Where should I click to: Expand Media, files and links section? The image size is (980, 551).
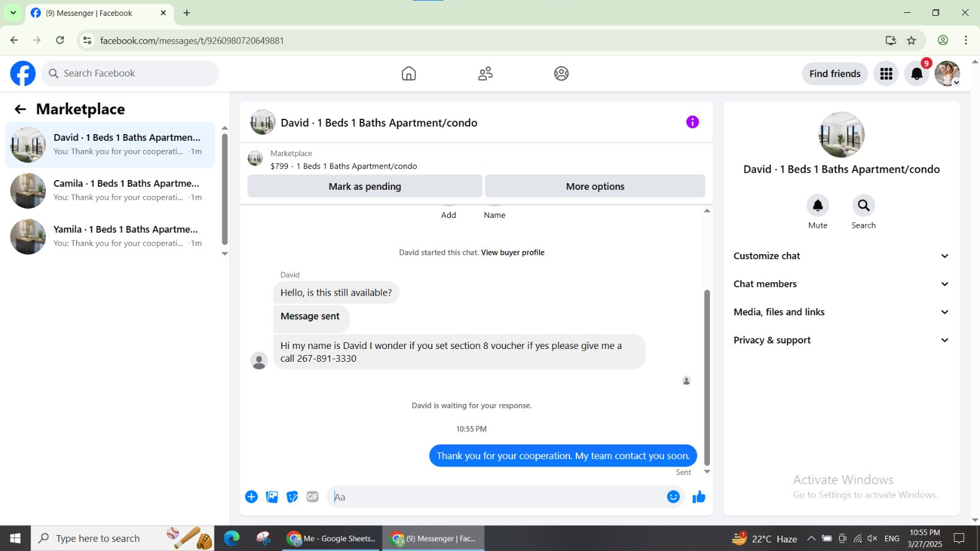842,312
